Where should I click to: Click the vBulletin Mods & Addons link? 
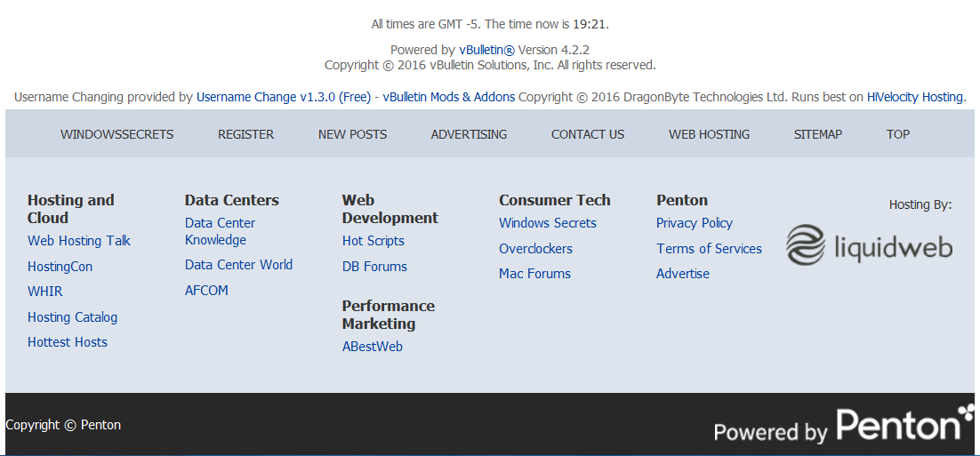(448, 97)
